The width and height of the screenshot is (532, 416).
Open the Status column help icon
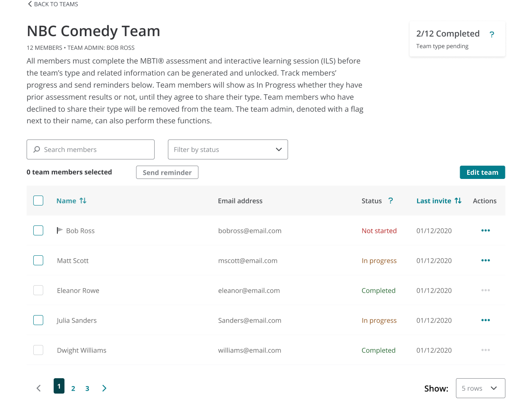391,201
